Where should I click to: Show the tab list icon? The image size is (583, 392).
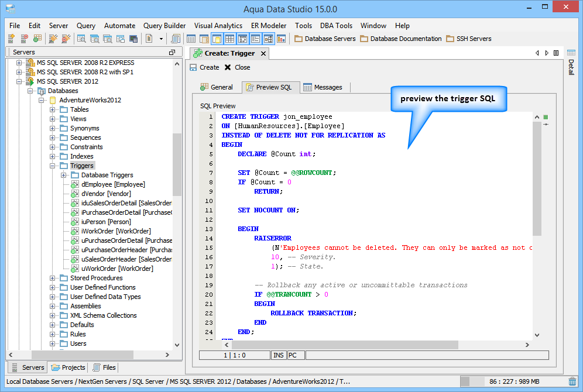555,53
